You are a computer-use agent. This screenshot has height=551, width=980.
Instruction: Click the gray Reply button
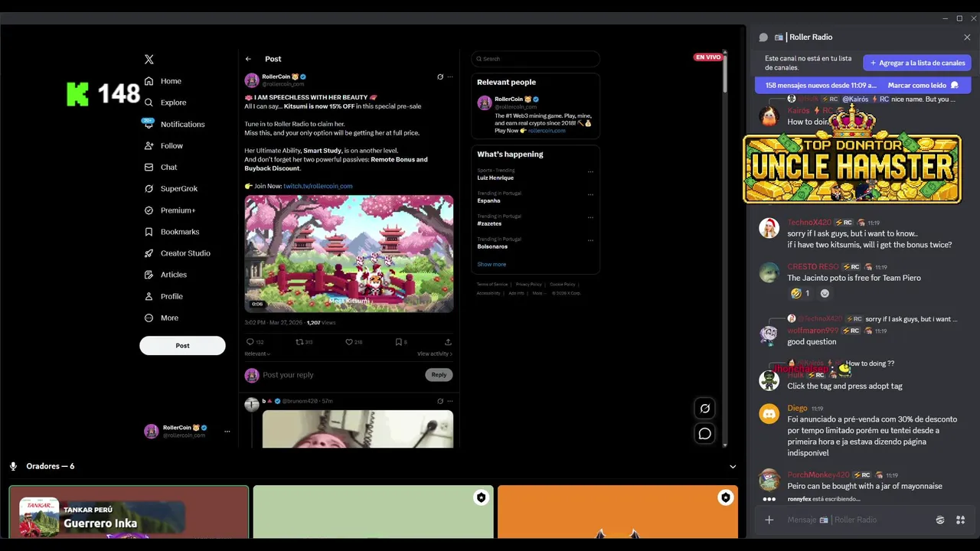tap(439, 375)
